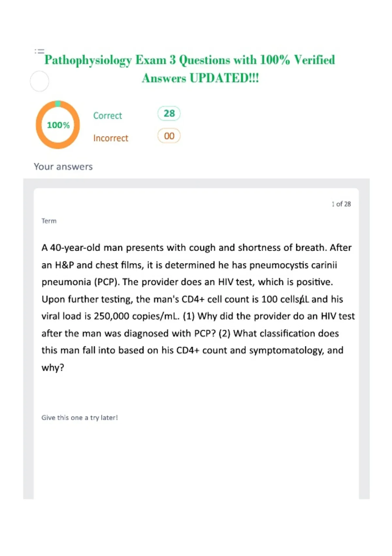Click the 1 of 28 card counter
The height and width of the screenshot is (556, 392).
coord(341,204)
